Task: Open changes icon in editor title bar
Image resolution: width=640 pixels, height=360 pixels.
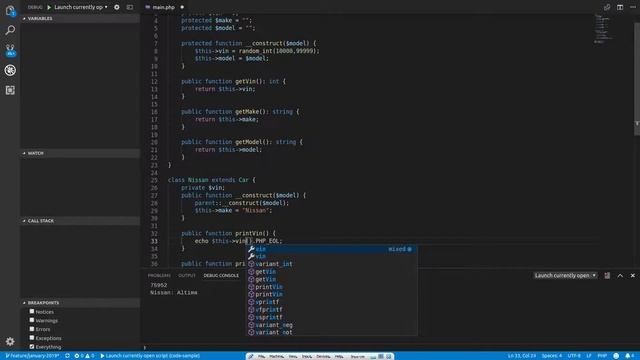Action: point(607,7)
